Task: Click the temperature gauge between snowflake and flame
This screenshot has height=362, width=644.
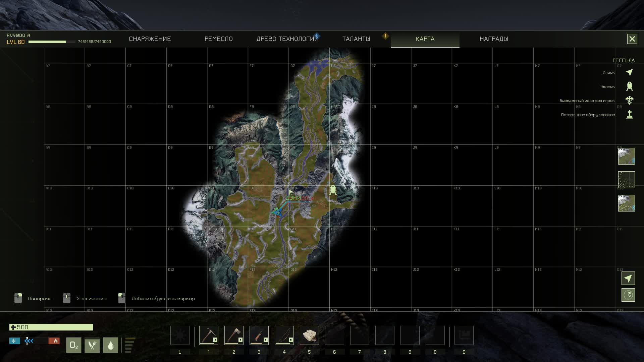Action: pyautogui.click(x=34, y=341)
